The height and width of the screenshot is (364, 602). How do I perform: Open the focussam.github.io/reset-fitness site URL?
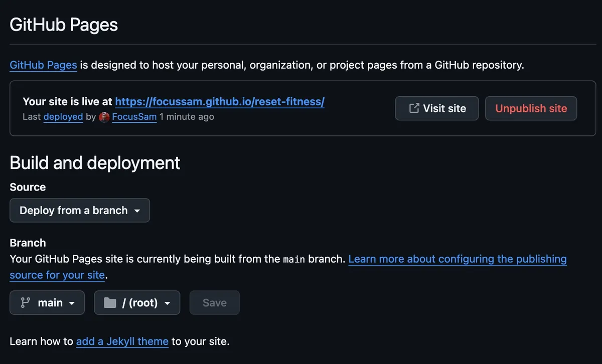220,102
